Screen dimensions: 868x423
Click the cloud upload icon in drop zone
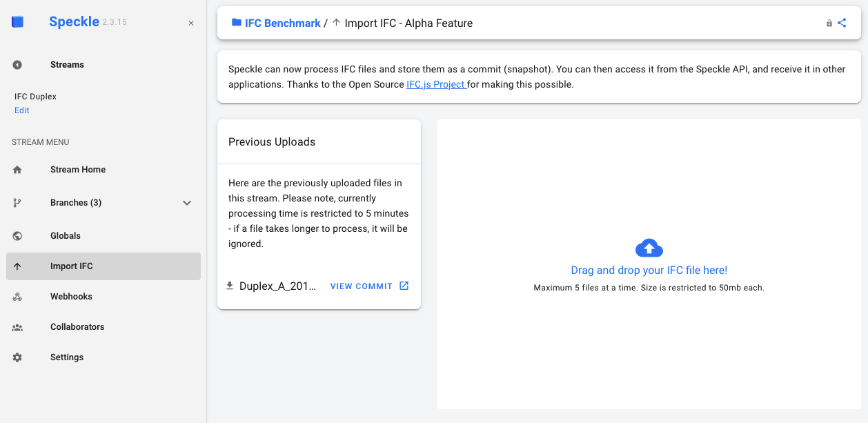[649, 248]
